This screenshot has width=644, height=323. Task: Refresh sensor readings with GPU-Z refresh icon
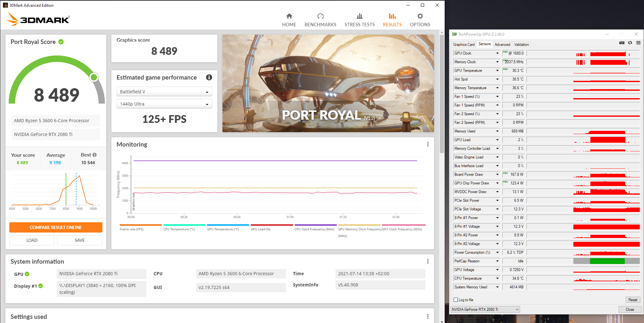click(x=630, y=43)
